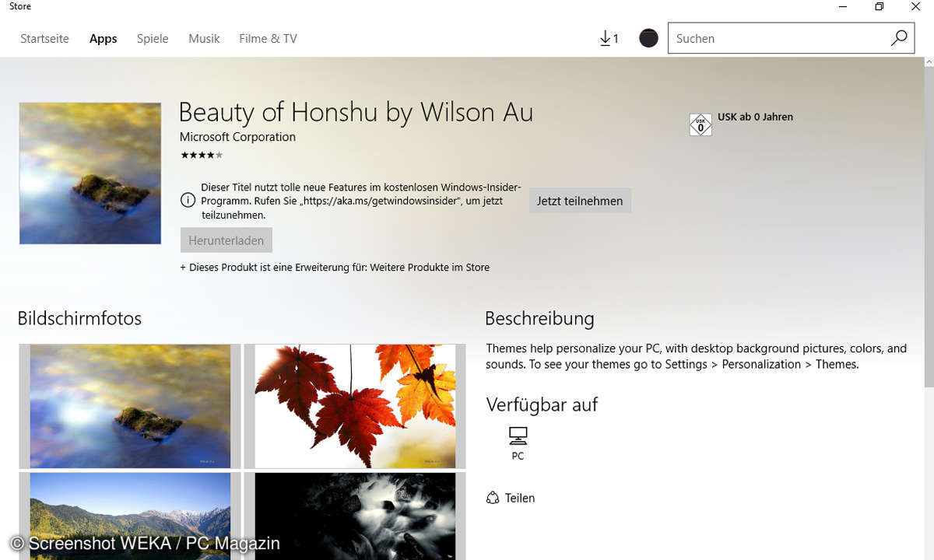Click the USK 0 rating badge
Viewport: 934px width, 560px height.
coord(700,124)
